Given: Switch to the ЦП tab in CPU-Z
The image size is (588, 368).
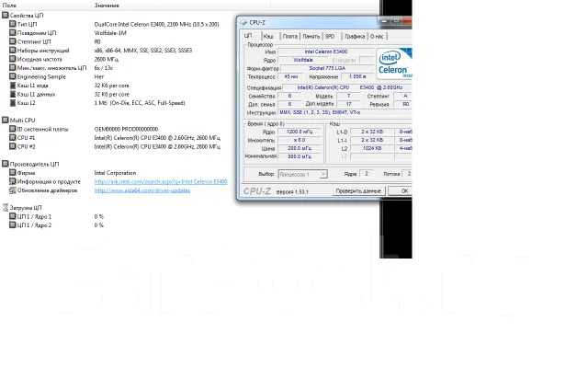Looking at the screenshot, I should point(248,36).
